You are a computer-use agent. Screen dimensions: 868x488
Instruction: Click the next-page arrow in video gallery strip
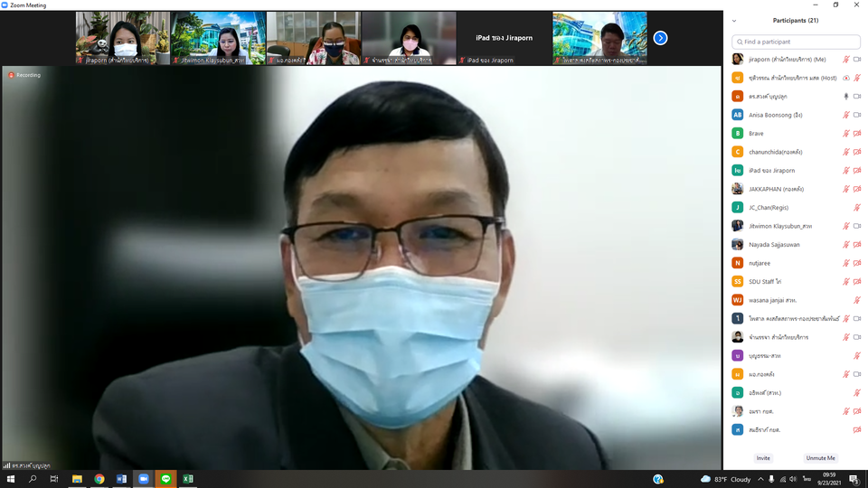coord(660,38)
